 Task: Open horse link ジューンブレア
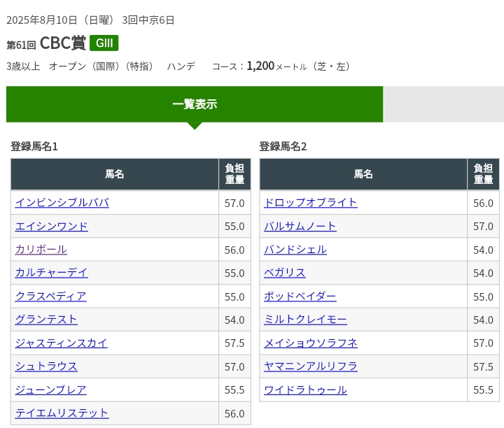pos(51,390)
